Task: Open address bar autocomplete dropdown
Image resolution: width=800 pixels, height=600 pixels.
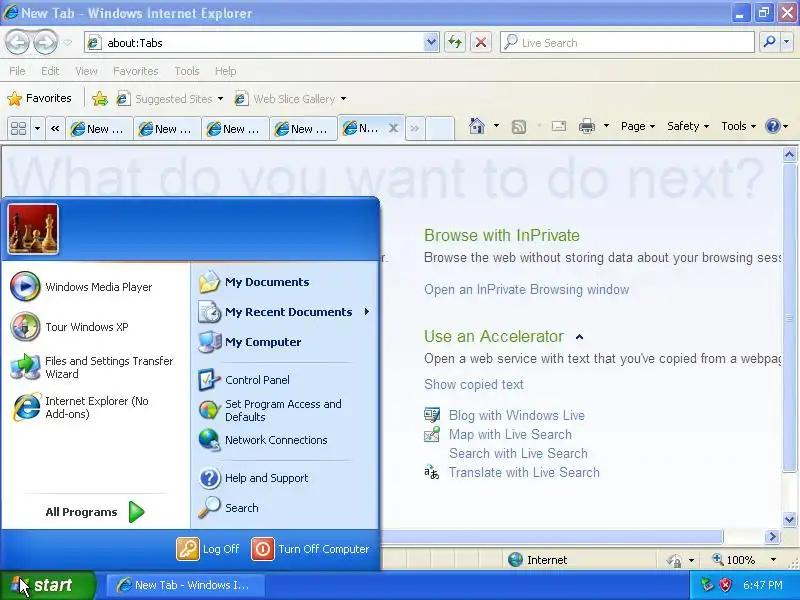Action: (431, 42)
